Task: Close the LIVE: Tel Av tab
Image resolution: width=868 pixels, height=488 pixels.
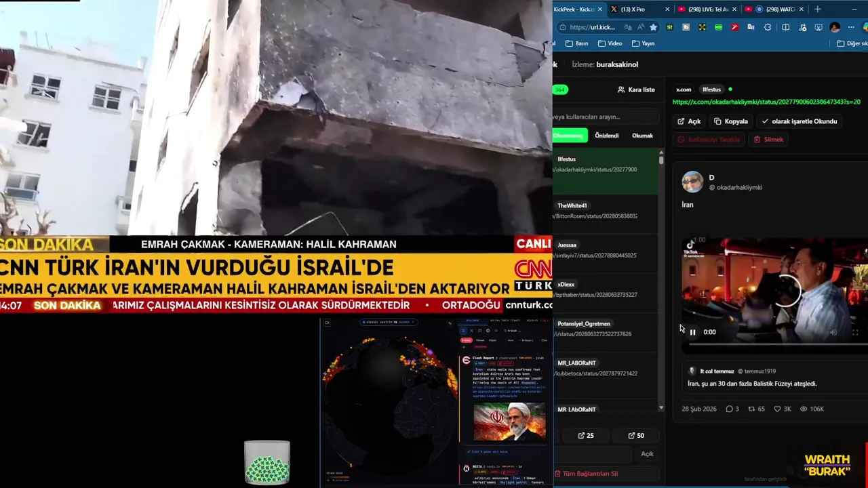Action: [734, 9]
